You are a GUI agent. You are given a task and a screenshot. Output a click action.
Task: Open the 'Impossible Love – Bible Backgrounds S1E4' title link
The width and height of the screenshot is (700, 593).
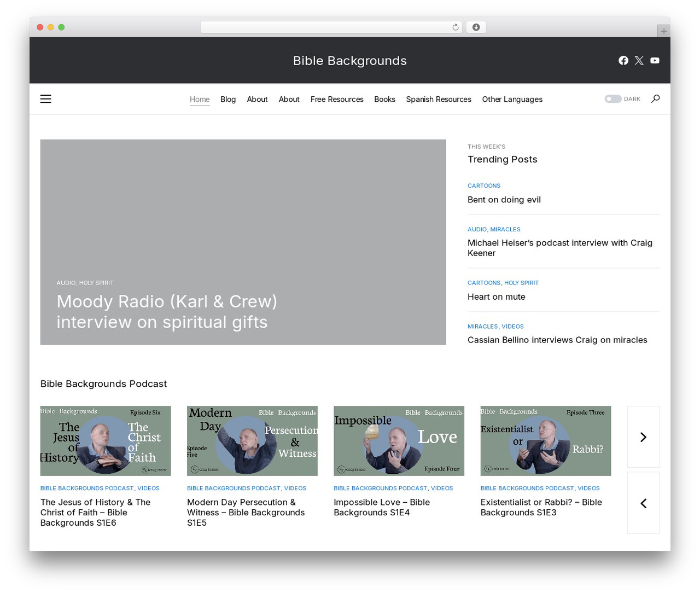click(382, 507)
